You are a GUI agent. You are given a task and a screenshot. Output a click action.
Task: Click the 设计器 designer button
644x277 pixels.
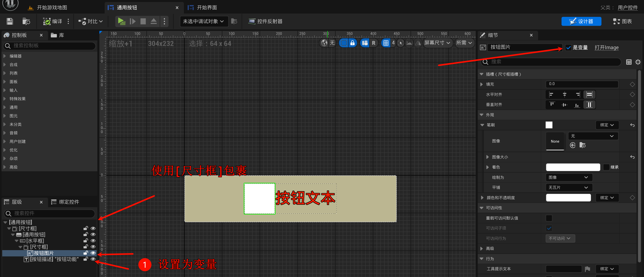click(x=581, y=21)
